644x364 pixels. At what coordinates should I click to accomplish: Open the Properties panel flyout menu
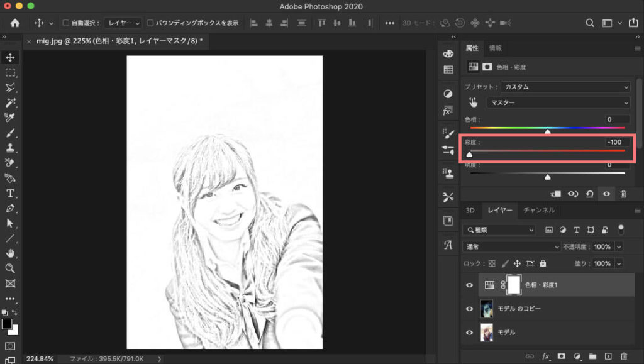[638, 48]
